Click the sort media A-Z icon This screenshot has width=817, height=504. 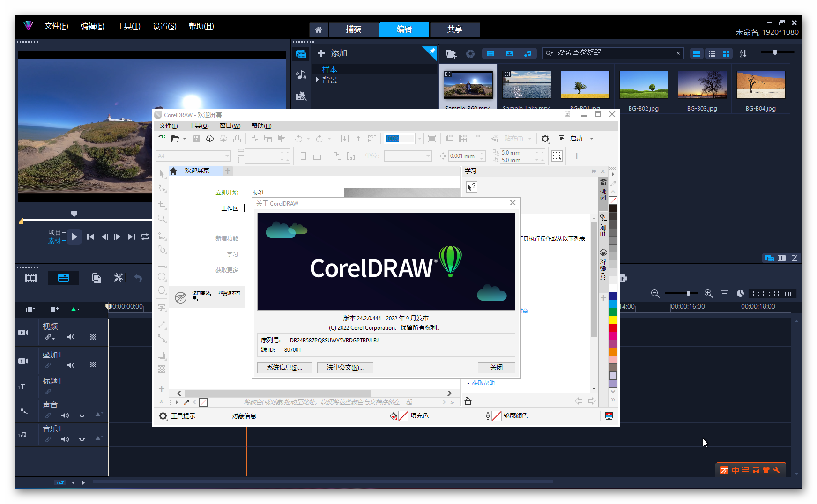(x=743, y=54)
